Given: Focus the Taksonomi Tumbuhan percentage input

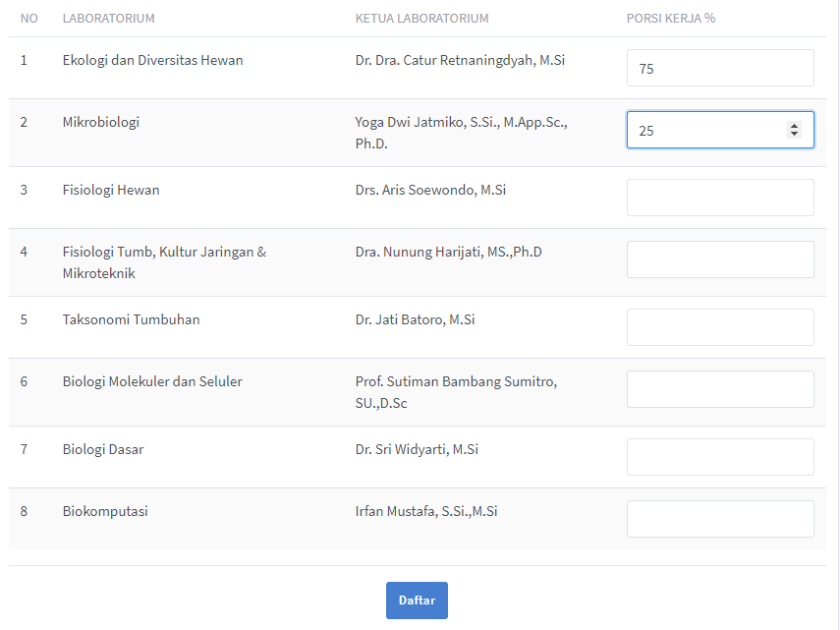Looking at the screenshot, I should pyautogui.click(x=719, y=327).
